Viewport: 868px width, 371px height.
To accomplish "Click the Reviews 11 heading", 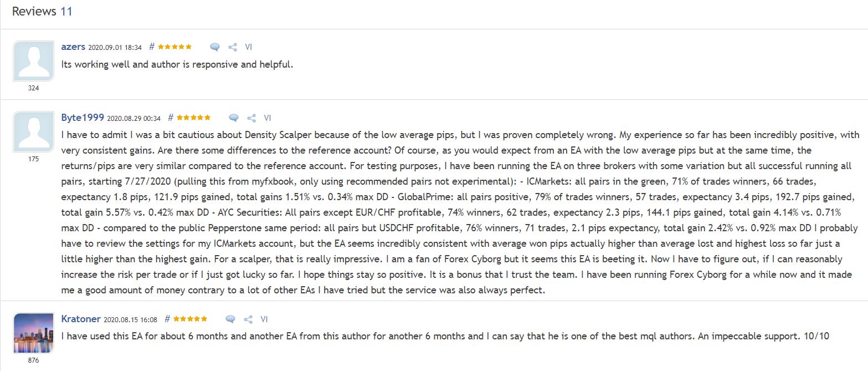I will (x=42, y=12).
